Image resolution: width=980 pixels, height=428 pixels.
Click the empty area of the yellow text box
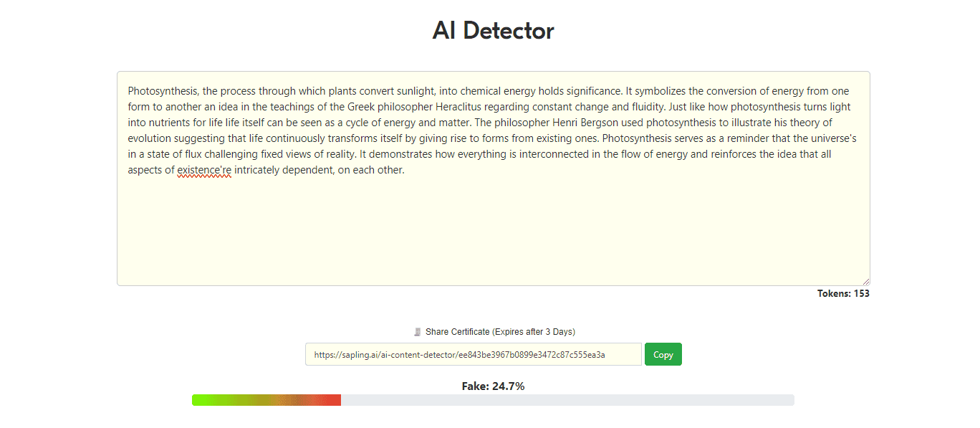(493, 229)
